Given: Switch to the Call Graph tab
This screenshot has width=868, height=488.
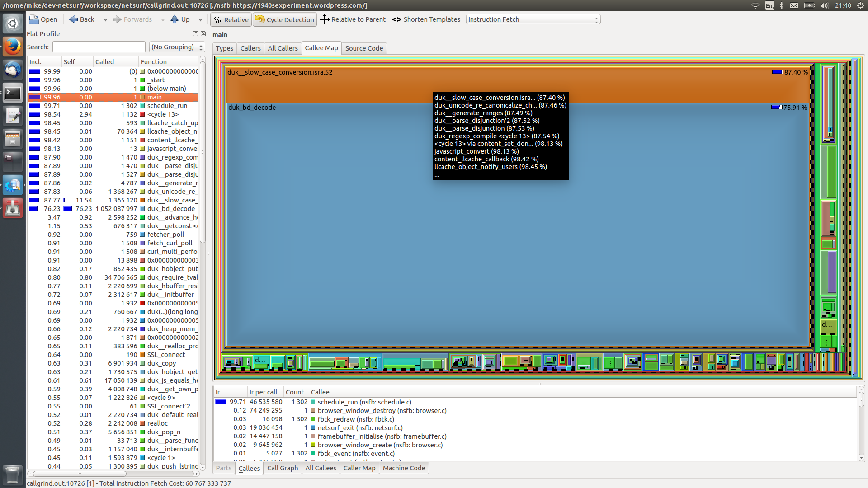Looking at the screenshot, I should tap(283, 468).
